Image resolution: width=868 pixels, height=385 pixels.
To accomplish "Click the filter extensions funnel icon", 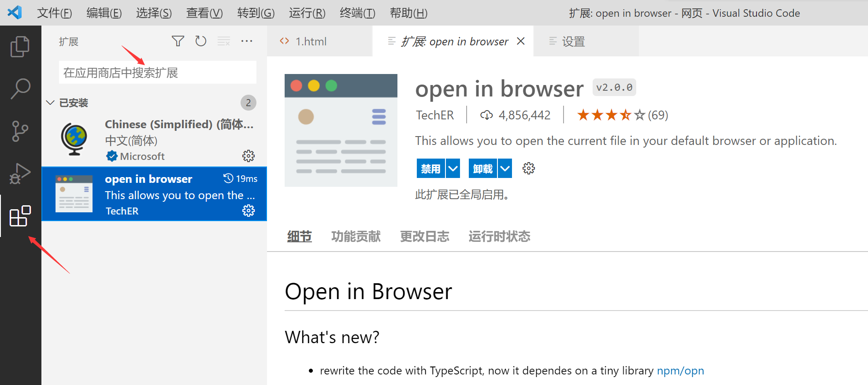I will point(178,41).
